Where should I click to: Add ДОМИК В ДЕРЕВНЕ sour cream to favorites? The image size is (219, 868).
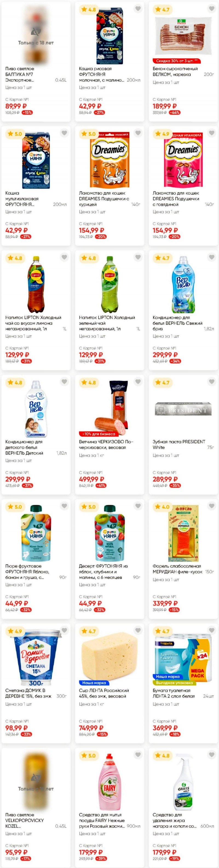tap(64, 630)
